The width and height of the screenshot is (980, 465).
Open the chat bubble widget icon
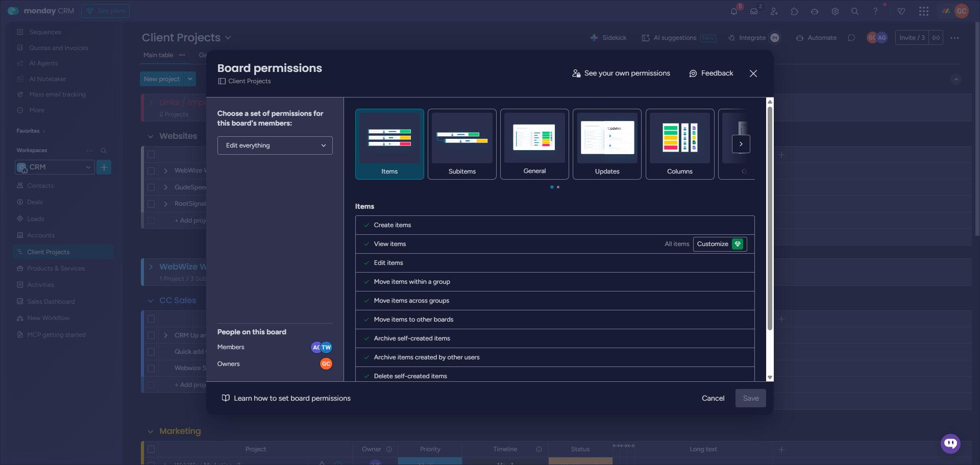click(x=950, y=443)
